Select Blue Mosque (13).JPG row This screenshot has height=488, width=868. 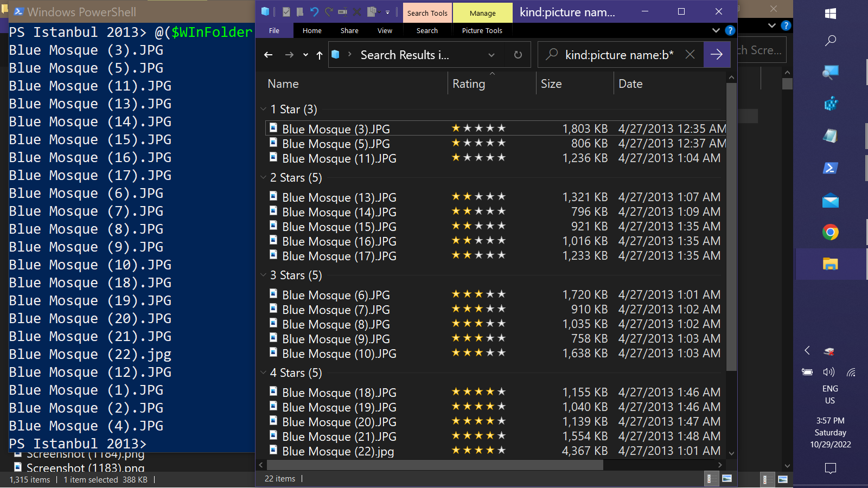495,197
